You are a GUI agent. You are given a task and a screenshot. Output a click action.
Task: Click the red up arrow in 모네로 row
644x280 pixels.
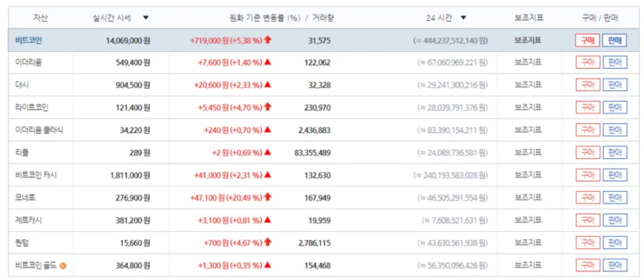267,197
